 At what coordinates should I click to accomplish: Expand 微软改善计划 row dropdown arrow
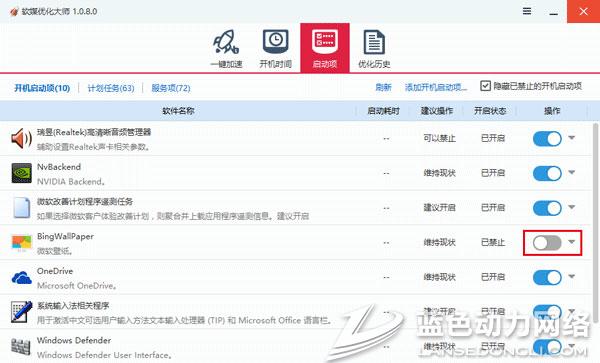coord(572,207)
